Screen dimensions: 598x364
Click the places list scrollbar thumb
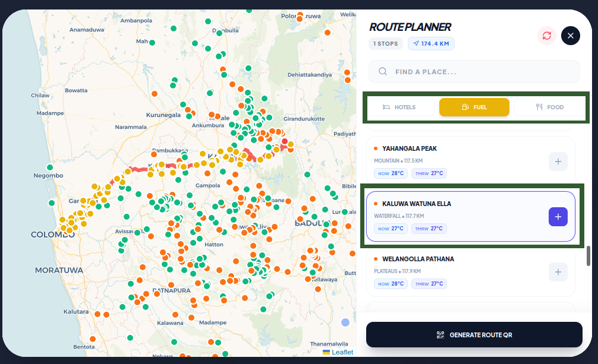tap(588, 256)
